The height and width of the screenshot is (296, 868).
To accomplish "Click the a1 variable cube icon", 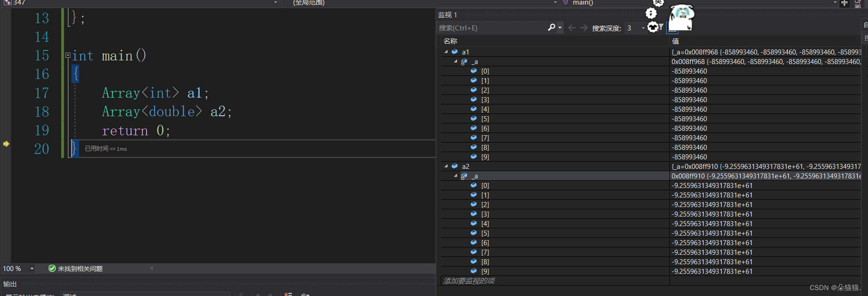I will pyautogui.click(x=455, y=52).
